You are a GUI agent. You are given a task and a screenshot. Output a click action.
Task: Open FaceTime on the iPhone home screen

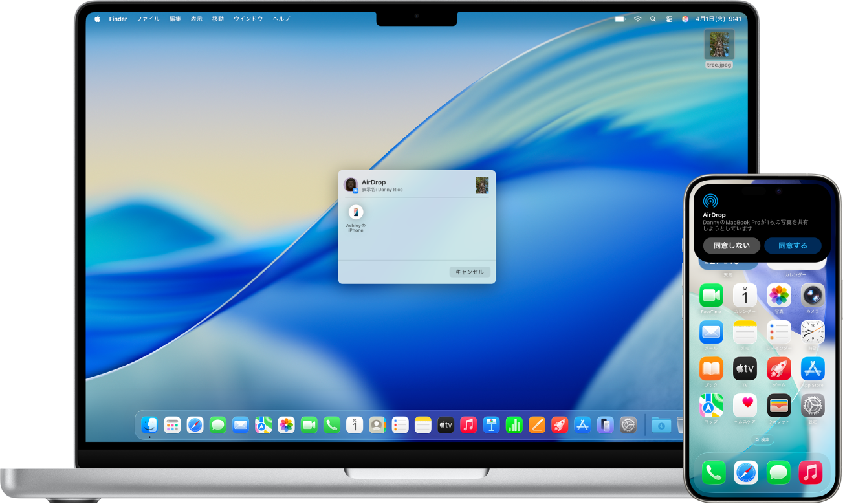710,296
